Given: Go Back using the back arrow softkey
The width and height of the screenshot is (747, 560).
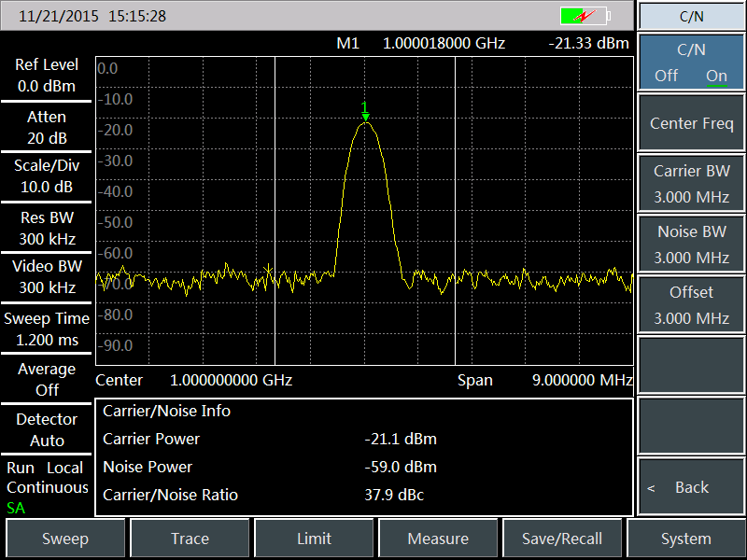Looking at the screenshot, I should (x=691, y=487).
